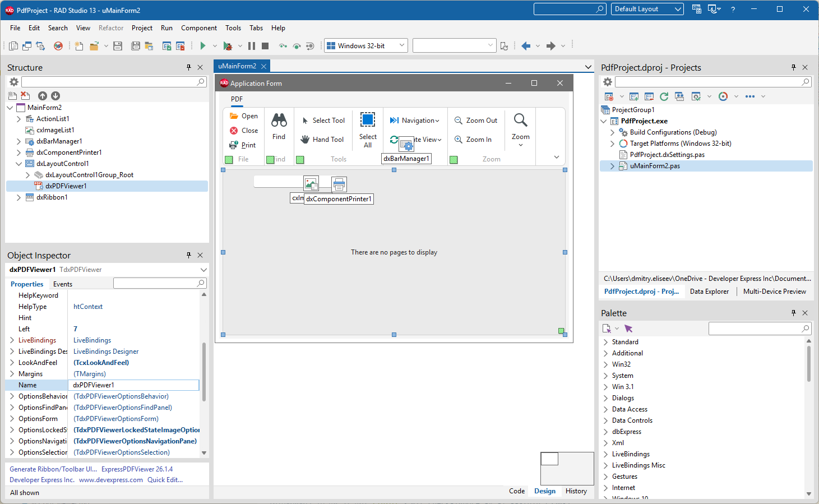
Task: Click the Save floppy disk icon
Action: click(x=118, y=46)
